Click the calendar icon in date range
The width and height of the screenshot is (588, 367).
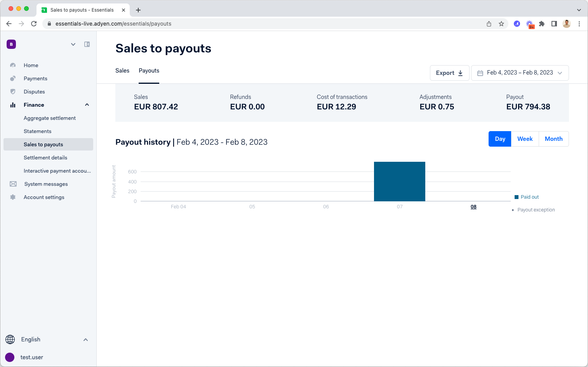click(x=480, y=73)
